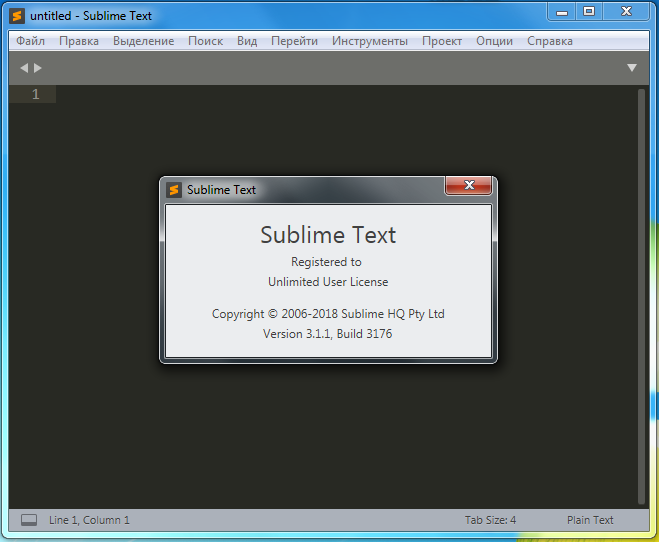Open the Выделение menu
The width and height of the screenshot is (659, 542).
[143, 41]
